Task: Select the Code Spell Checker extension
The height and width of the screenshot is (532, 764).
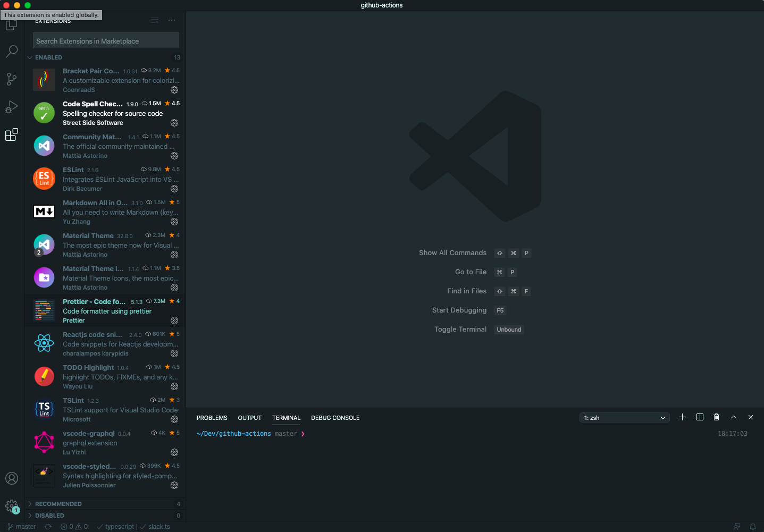Action: tap(105, 113)
